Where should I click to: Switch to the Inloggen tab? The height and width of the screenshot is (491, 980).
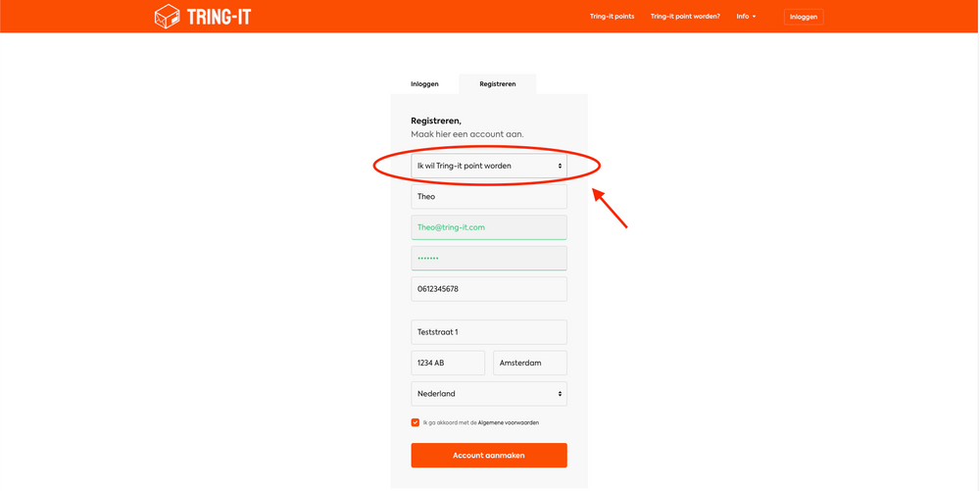[424, 83]
